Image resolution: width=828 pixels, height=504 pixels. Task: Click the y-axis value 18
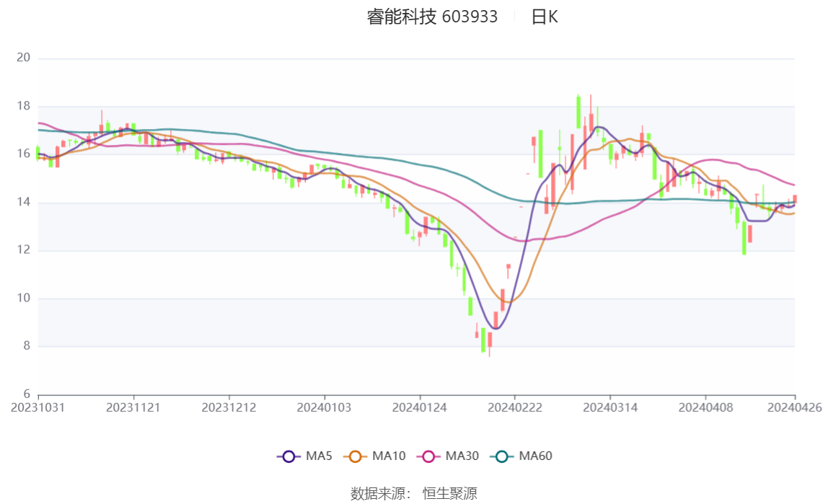coord(23,106)
